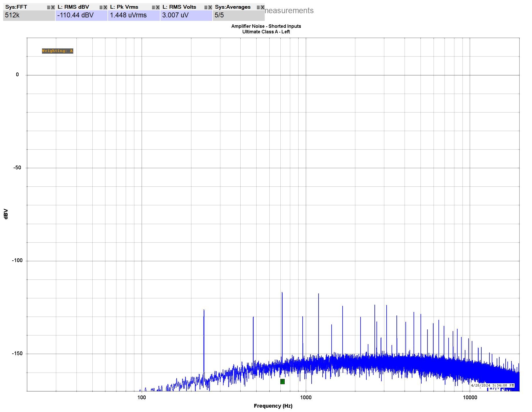
Task: Close the L: RMS dBV measurement tile
Action: 105,8
